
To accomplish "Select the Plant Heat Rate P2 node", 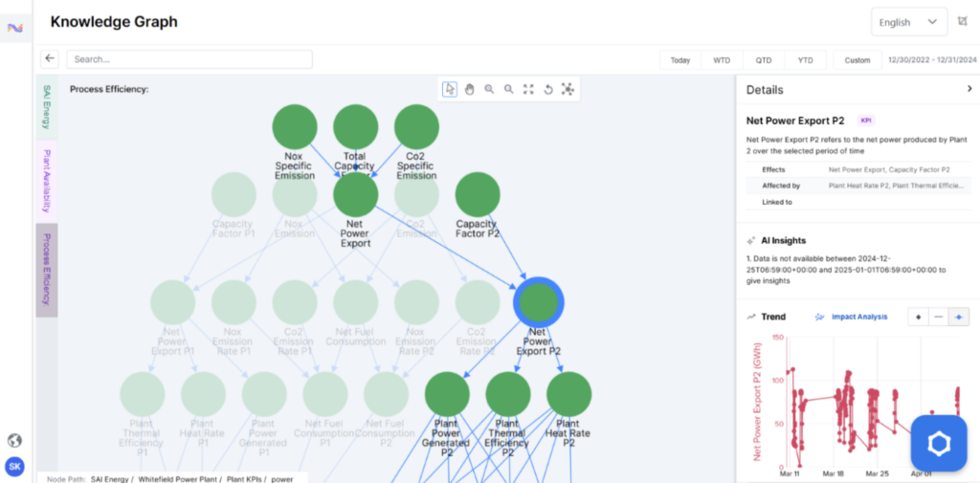I will tap(569, 394).
